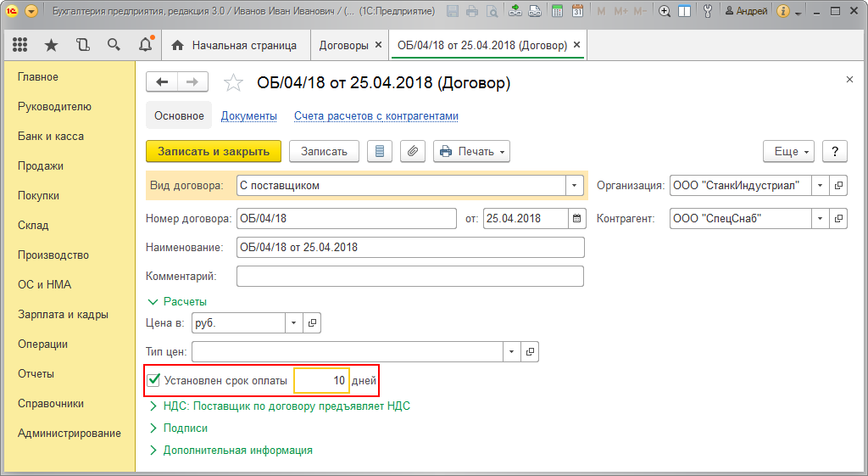Screen dimensions: 868x476
Task: Switch to the Договоры tab
Action: (x=344, y=46)
